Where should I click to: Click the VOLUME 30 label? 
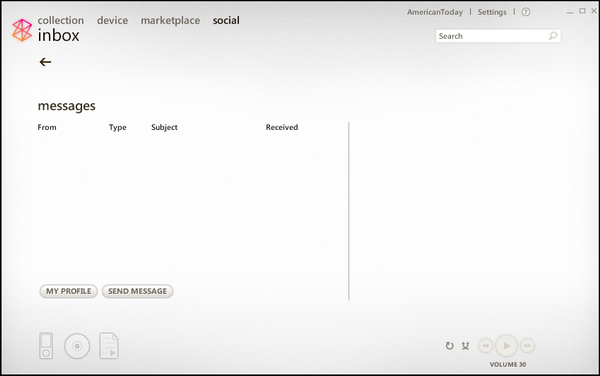coord(508,365)
